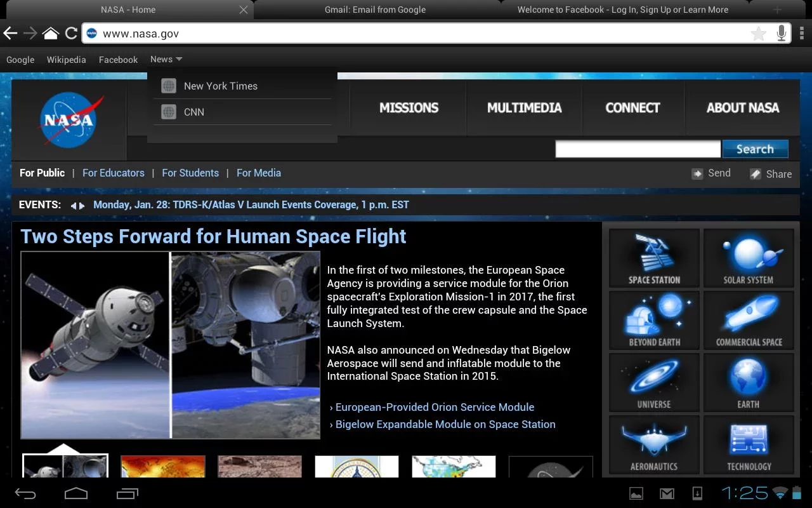Screen dimensions: 812x508
Task: Select the North America map thumbnail
Action: pyautogui.click(x=454, y=467)
